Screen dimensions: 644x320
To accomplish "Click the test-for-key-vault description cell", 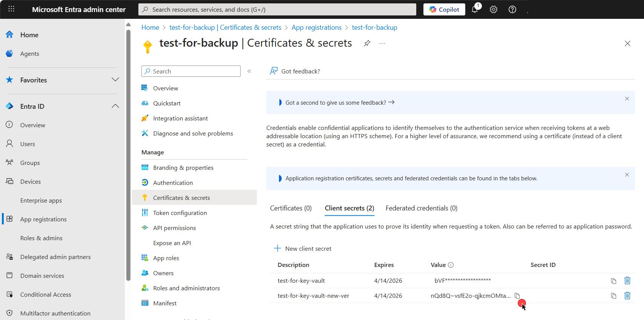I will pos(301,280).
